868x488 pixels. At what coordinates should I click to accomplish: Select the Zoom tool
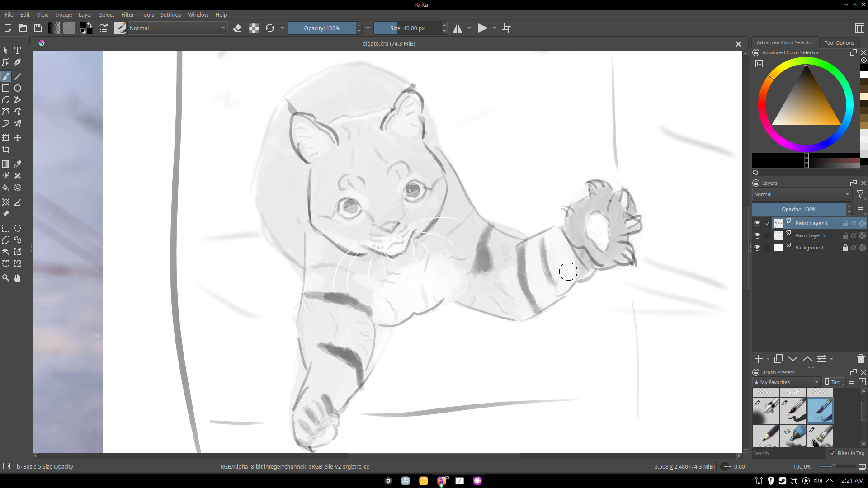[x=6, y=278]
